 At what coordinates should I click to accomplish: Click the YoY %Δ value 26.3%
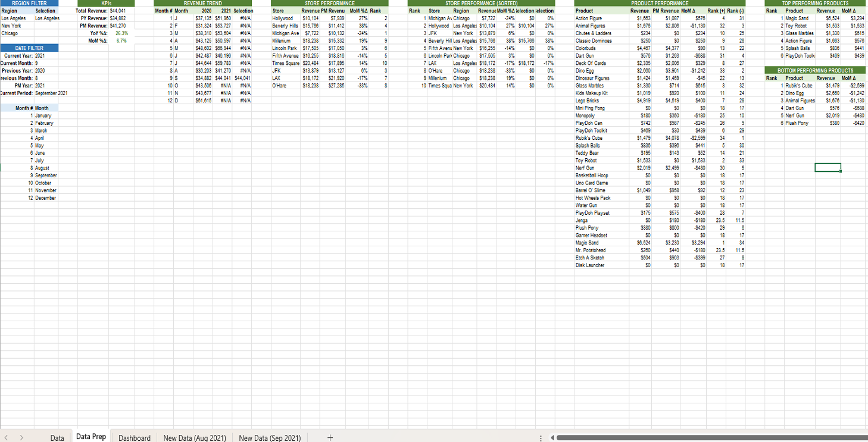pos(121,33)
